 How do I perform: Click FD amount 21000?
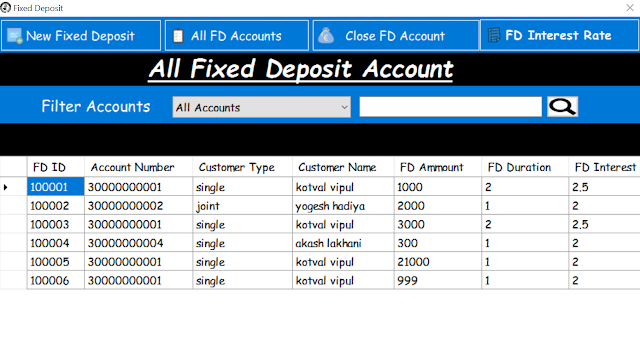(438, 262)
